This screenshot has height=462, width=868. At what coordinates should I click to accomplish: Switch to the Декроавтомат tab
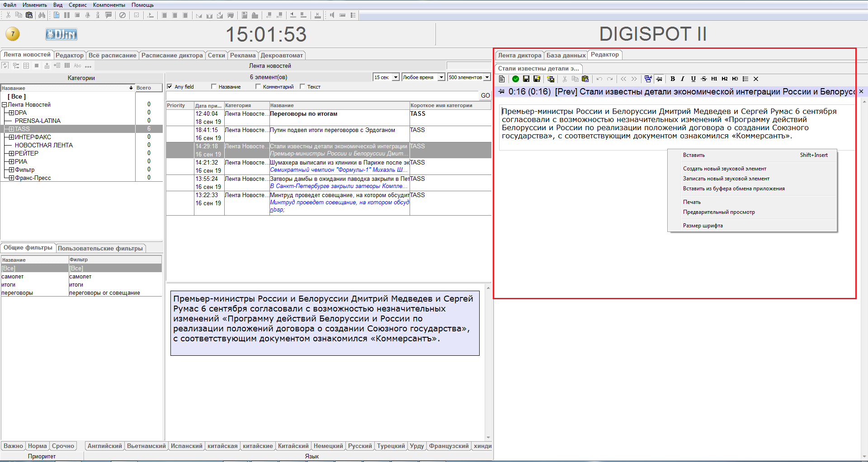point(282,55)
